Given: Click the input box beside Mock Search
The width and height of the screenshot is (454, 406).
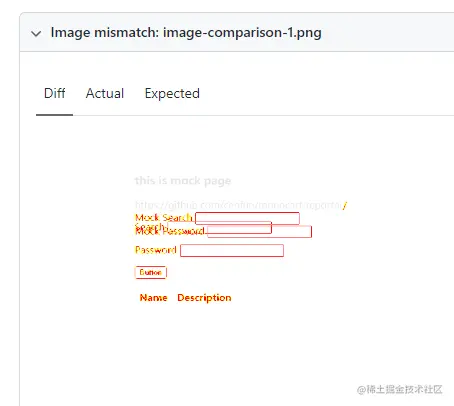Looking at the screenshot, I should pos(247,218).
